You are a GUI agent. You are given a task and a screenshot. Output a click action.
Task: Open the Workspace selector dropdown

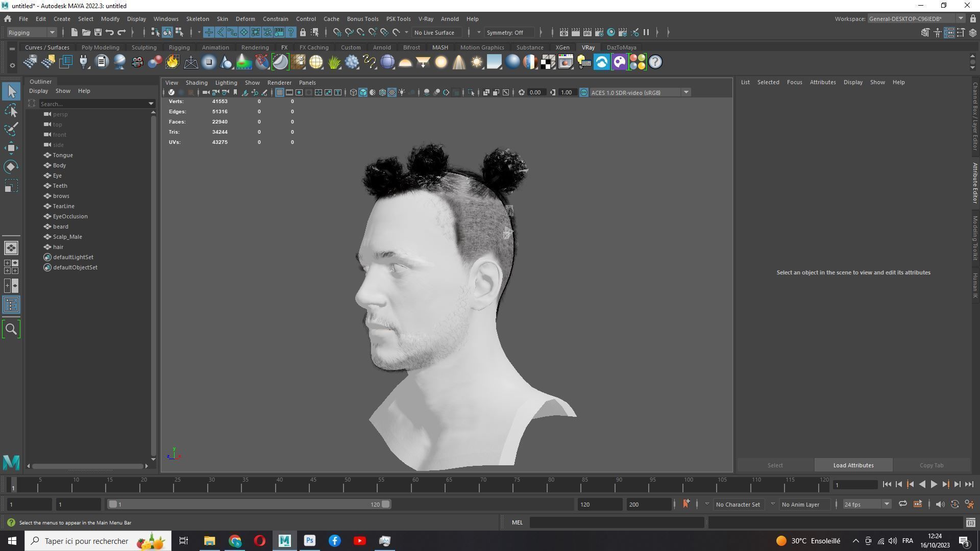(916, 19)
